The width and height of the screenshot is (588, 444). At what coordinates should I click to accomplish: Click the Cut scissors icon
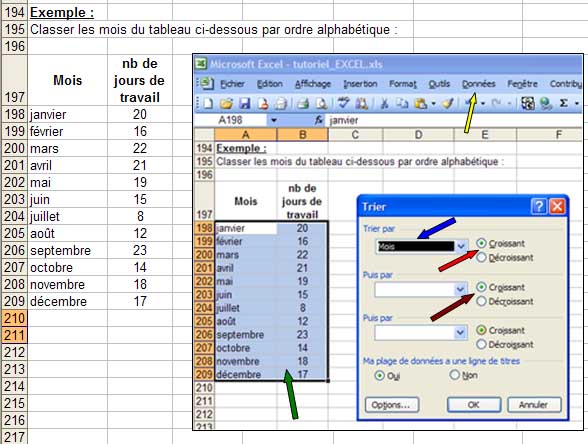coord(384,103)
